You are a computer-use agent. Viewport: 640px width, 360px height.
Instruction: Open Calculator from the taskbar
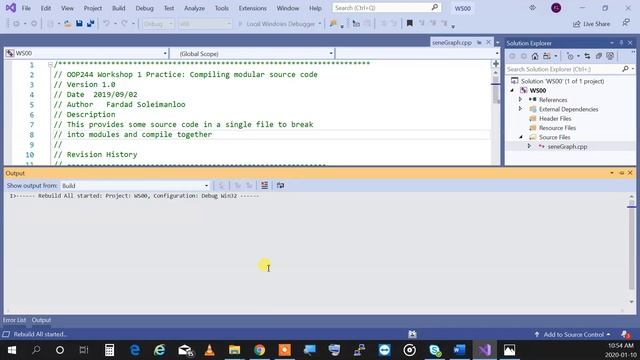pyautogui.click(x=109, y=350)
